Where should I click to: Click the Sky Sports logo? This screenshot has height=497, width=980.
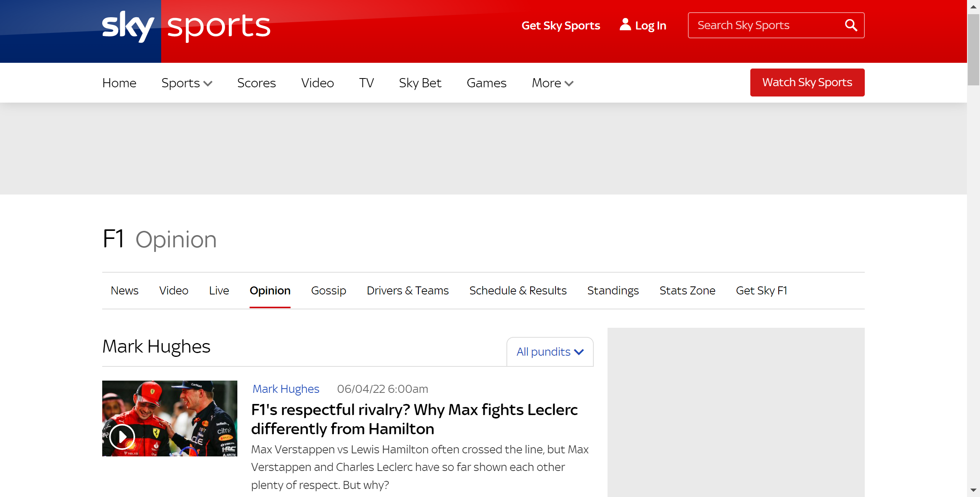coord(186,27)
